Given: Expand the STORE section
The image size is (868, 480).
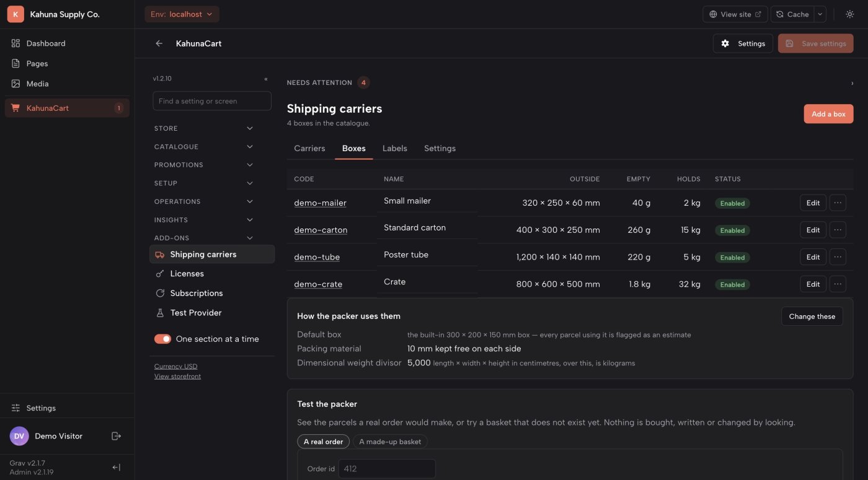Looking at the screenshot, I should pos(204,128).
